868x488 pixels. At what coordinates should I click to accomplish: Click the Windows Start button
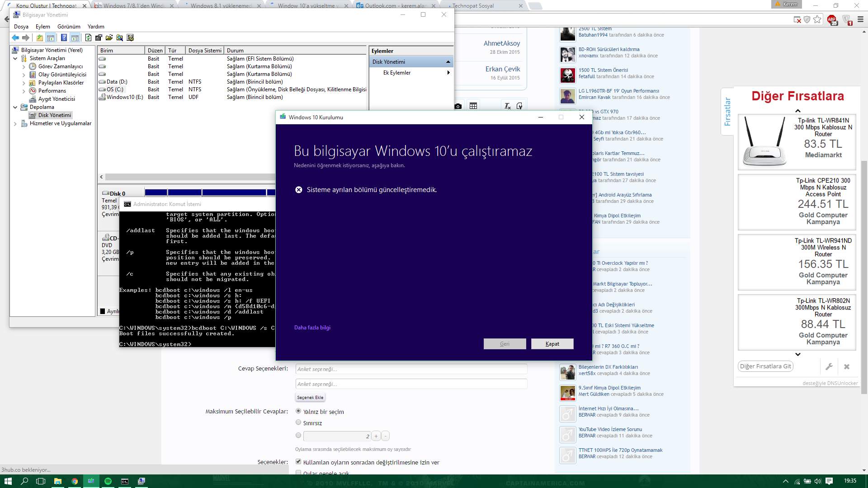(x=8, y=481)
